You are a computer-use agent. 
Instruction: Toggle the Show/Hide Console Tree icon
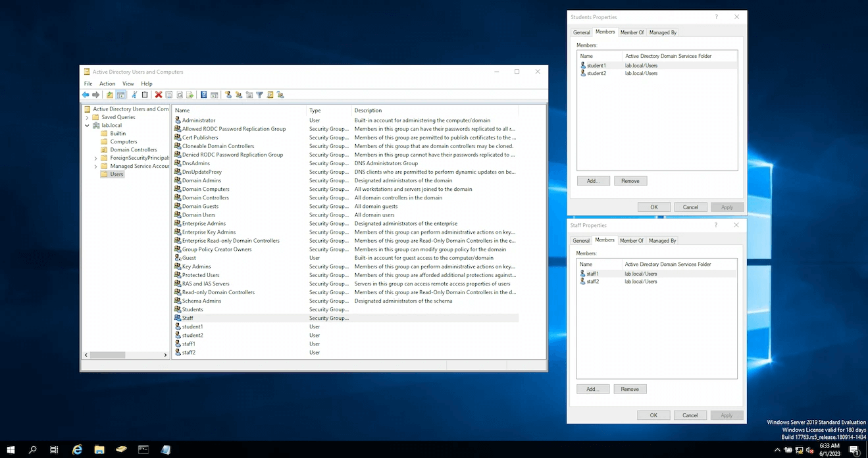tap(120, 95)
